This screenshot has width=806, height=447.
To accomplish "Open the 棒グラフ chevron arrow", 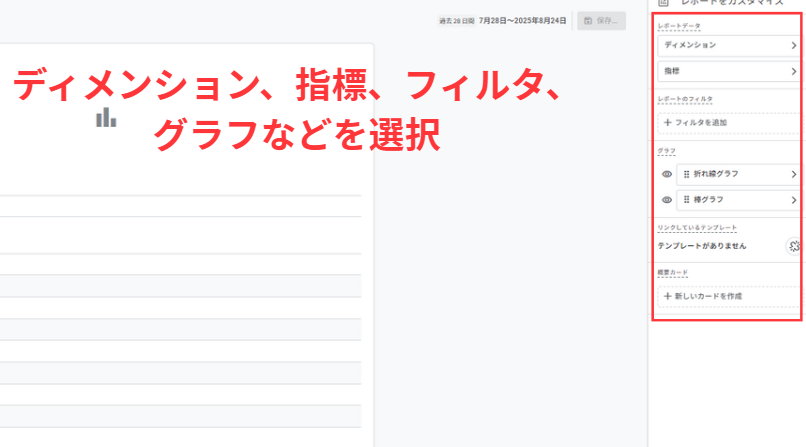I will pyautogui.click(x=794, y=200).
